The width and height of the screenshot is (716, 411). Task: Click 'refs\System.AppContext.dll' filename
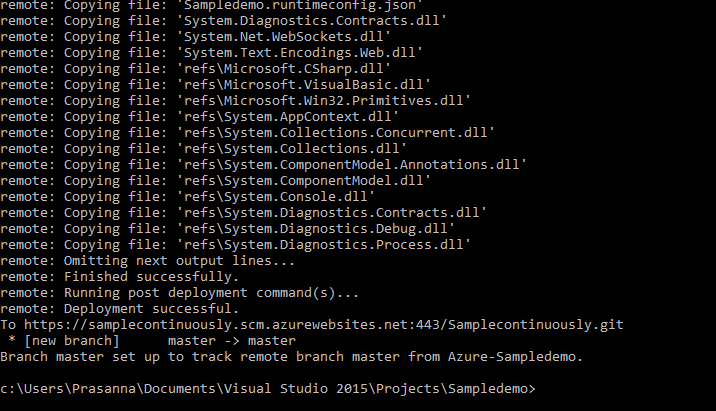tap(288, 117)
